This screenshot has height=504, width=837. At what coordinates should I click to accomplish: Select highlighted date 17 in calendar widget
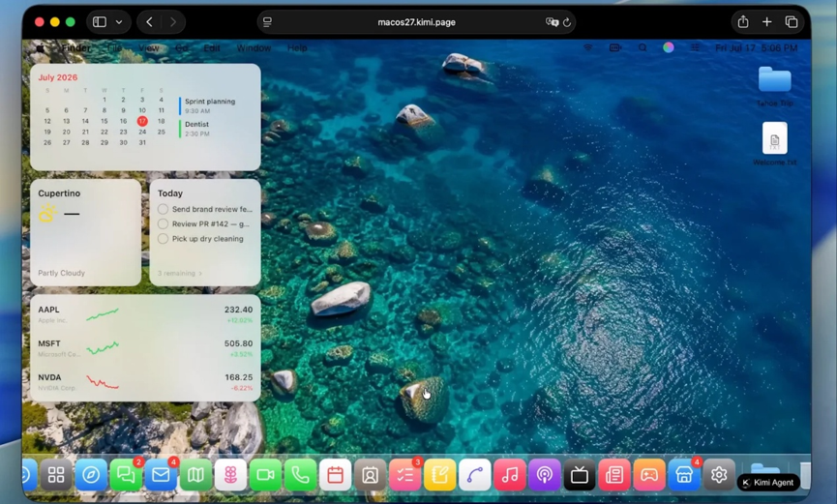coord(142,121)
